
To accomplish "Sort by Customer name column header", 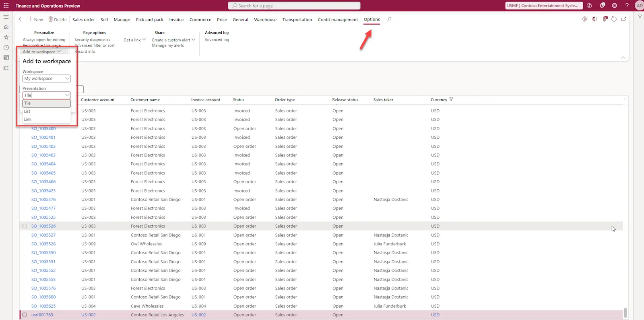I will (x=145, y=100).
